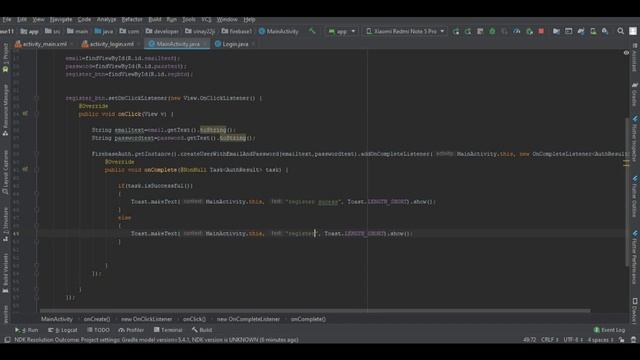This screenshot has height=360, width=640.
Task: Click Sync Project with Gradle Files icon
Action: (x=581, y=31)
